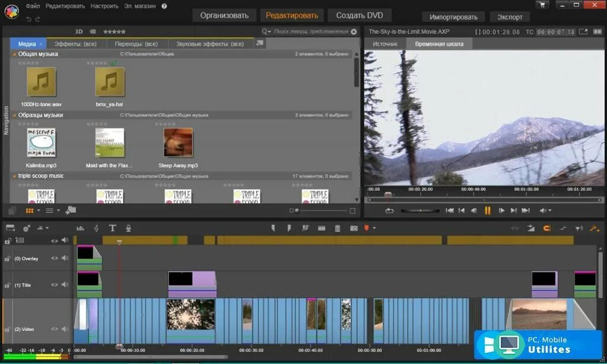Collapse the 'Общая музыка' group
Image resolution: width=607 pixels, height=364 pixels.
tap(14, 54)
